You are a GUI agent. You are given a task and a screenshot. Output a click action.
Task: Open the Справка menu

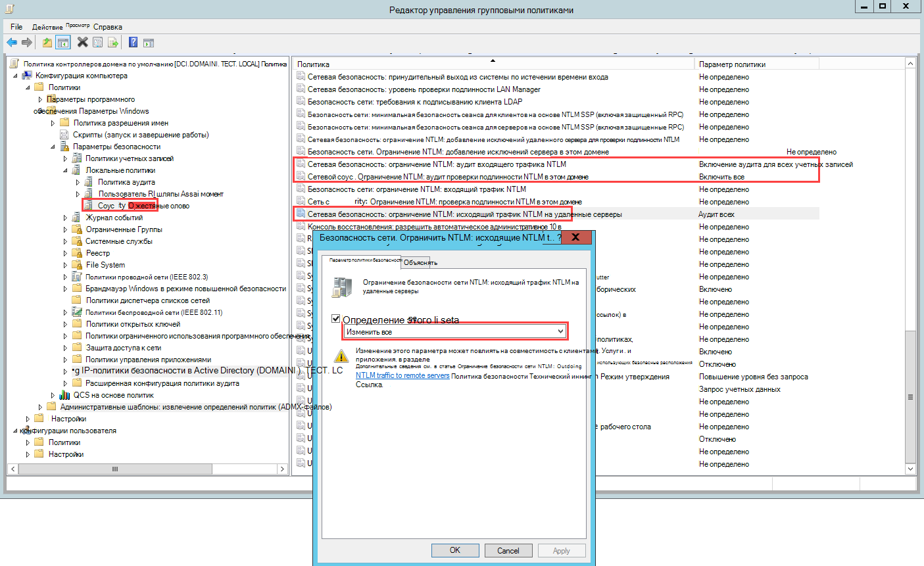click(108, 27)
